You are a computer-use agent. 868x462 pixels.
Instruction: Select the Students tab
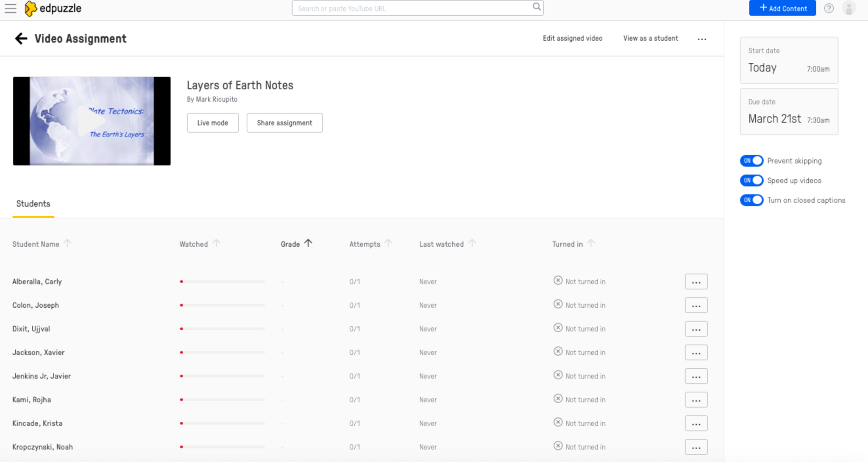[33, 204]
